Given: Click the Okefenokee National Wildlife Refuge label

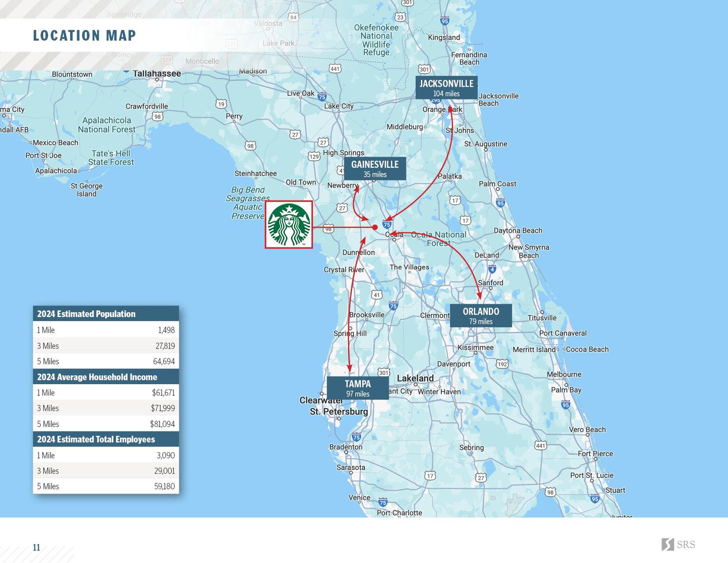Looking at the screenshot, I should point(376,40).
